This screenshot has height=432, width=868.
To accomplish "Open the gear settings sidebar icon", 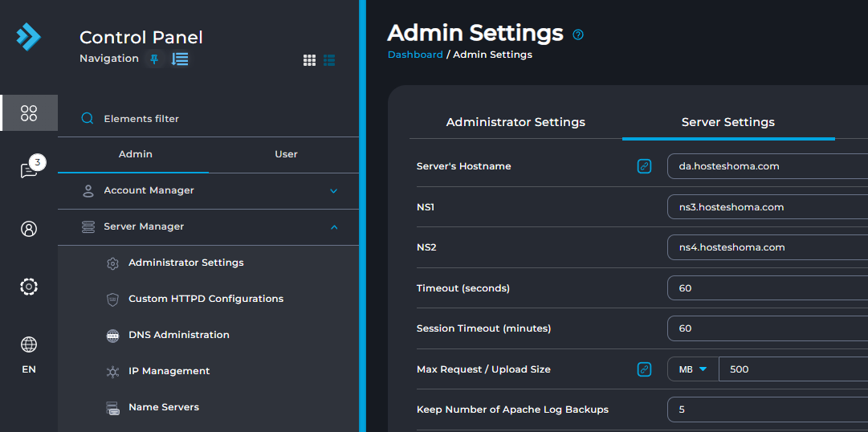I will pos(29,287).
